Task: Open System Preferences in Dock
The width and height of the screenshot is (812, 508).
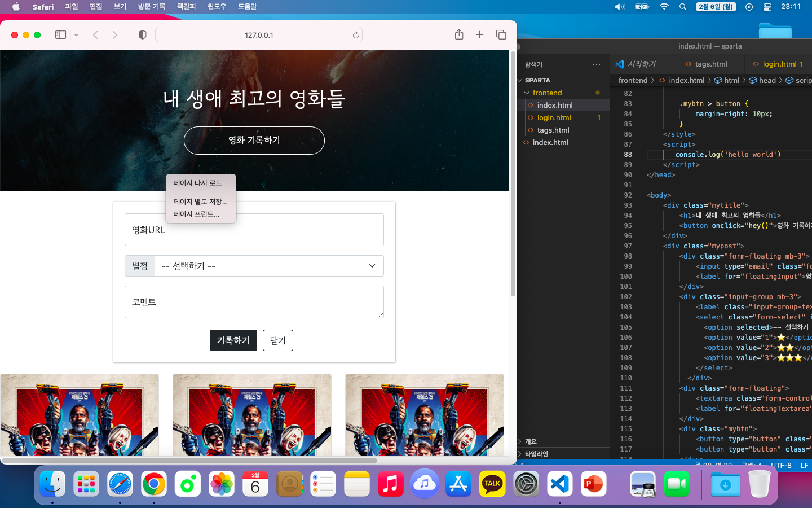Action: (526, 484)
